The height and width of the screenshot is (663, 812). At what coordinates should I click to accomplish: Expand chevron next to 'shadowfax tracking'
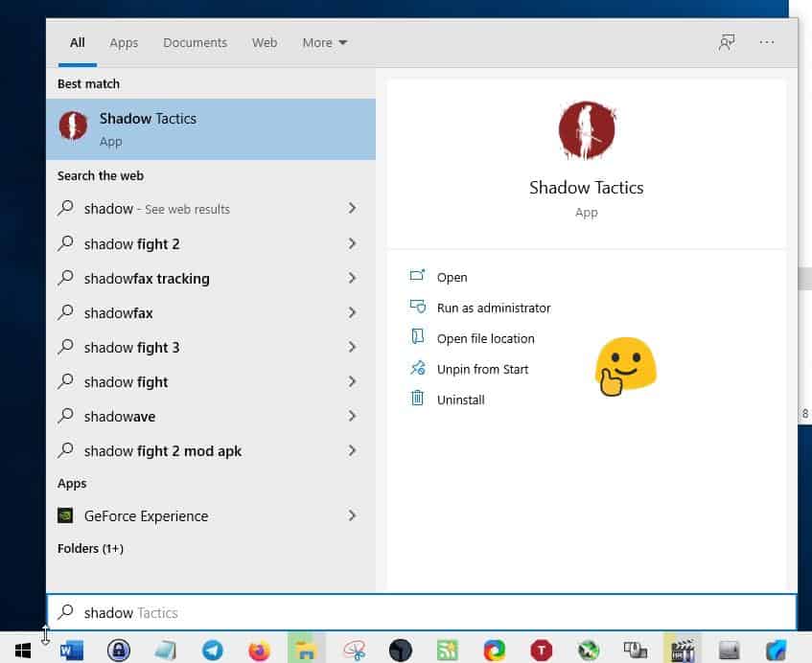pos(352,278)
